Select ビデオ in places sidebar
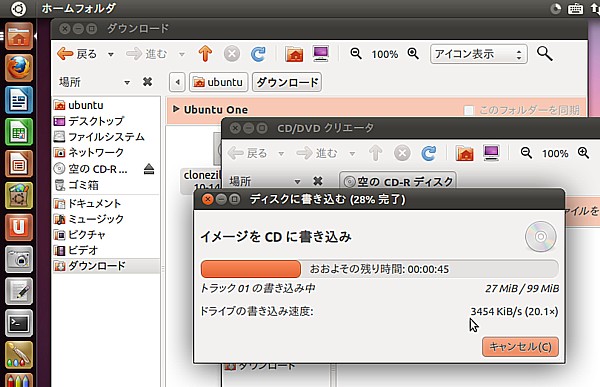This screenshot has width=600, height=387. (x=106, y=250)
